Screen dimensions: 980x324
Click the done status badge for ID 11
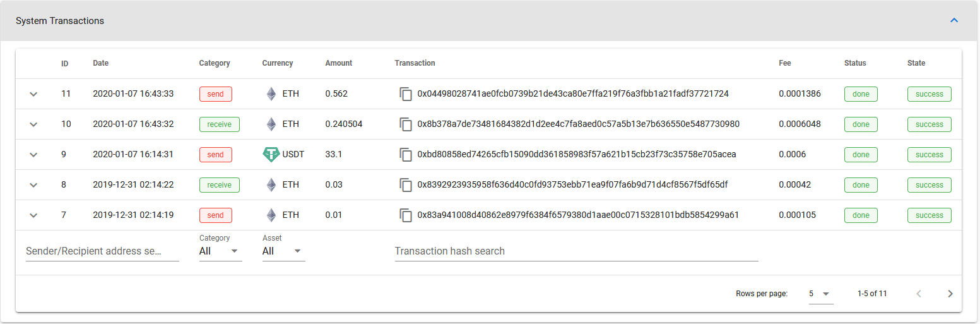861,94
